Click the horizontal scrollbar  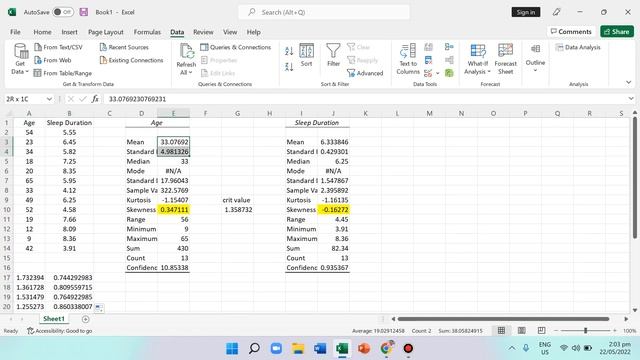[x=503, y=319]
